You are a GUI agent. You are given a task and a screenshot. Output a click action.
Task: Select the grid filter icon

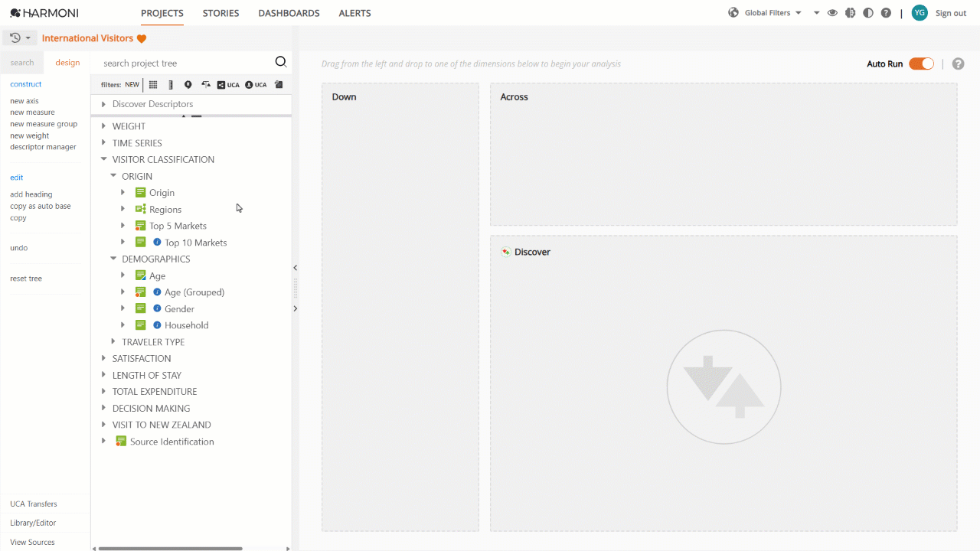click(153, 85)
